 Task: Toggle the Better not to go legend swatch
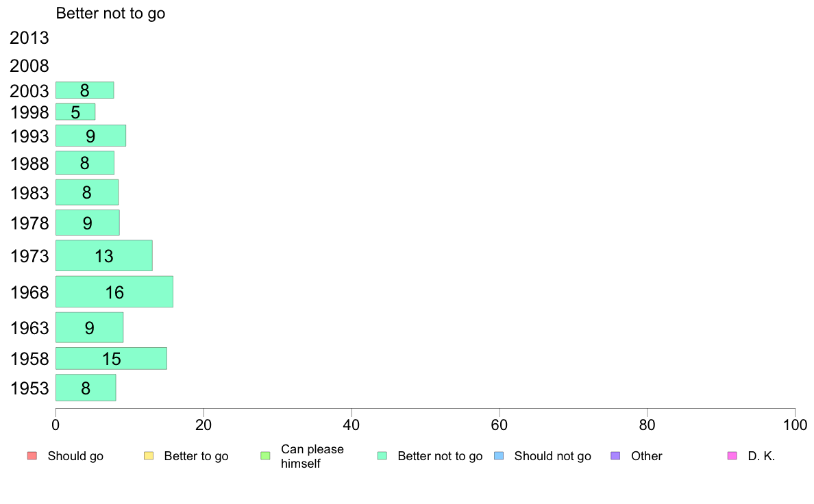pos(382,456)
